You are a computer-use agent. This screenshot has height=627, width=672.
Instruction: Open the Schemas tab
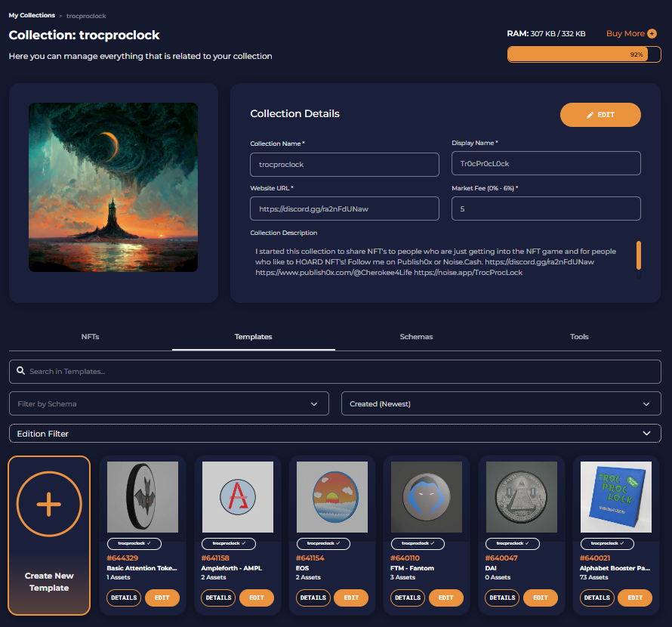(x=416, y=337)
